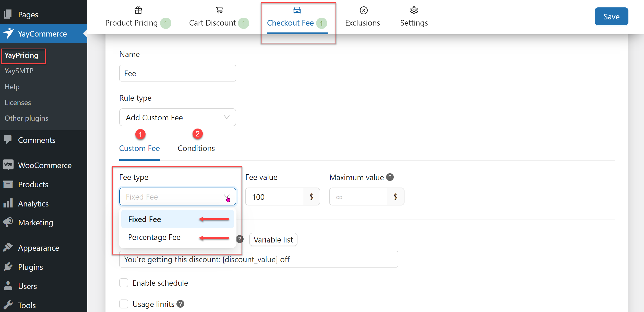Click the Product Pricing gift icon
This screenshot has height=312, width=644.
[x=138, y=10]
